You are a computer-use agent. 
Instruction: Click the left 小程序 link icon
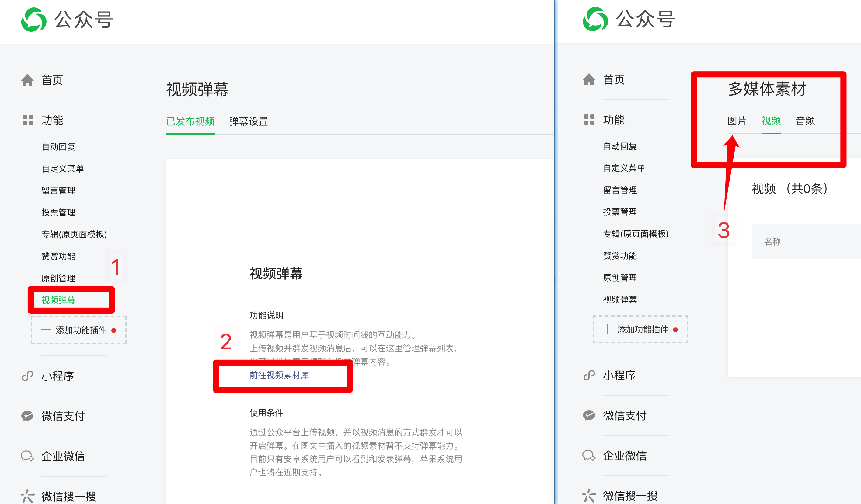(27, 376)
